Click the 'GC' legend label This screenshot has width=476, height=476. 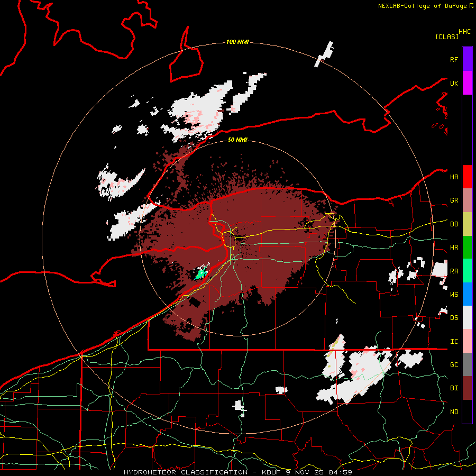(454, 364)
